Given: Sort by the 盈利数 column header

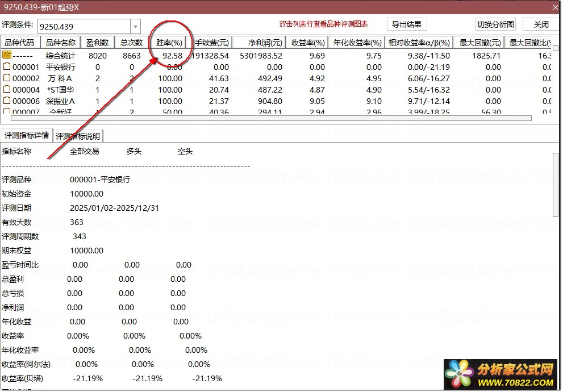Looking at the screenshot, I should click(x=97, y=43).
